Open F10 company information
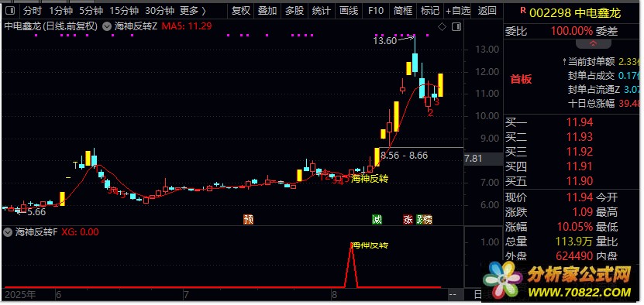Viewport: 644px width, 305px height. tap(376, 10)
